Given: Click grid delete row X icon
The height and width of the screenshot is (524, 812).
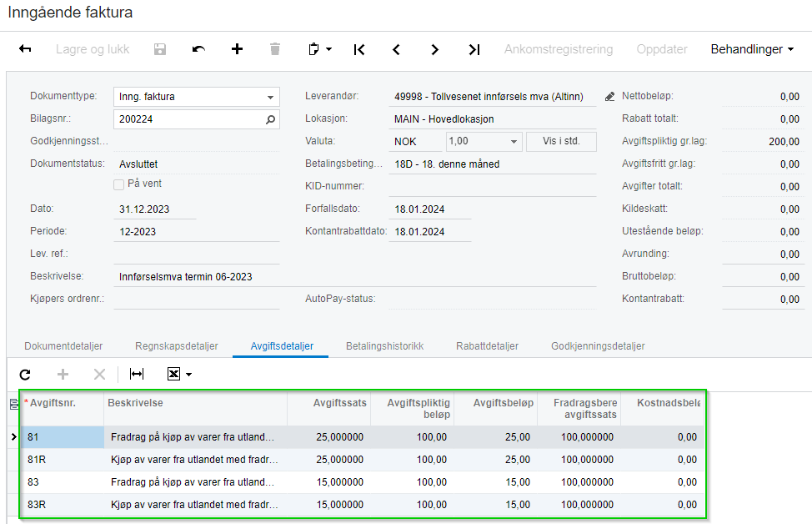Looking at the screenshot, I should click(99, 374).
